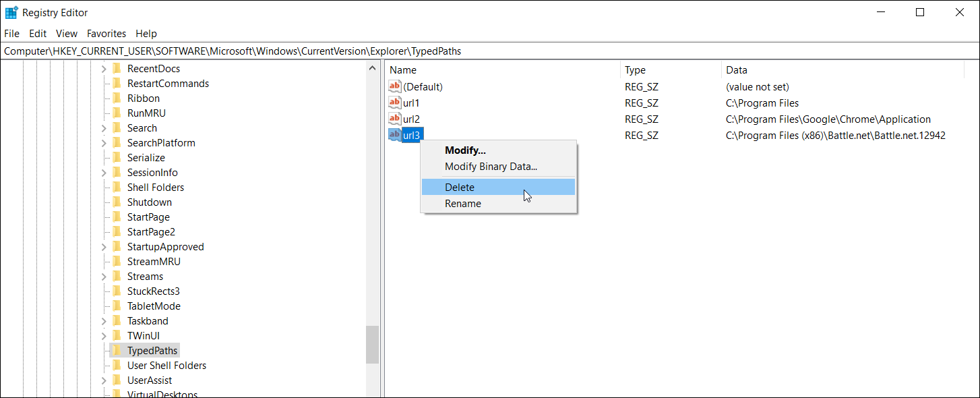Click the Ribbon folder icon
The image size is (980, 398).
(117, 98)
